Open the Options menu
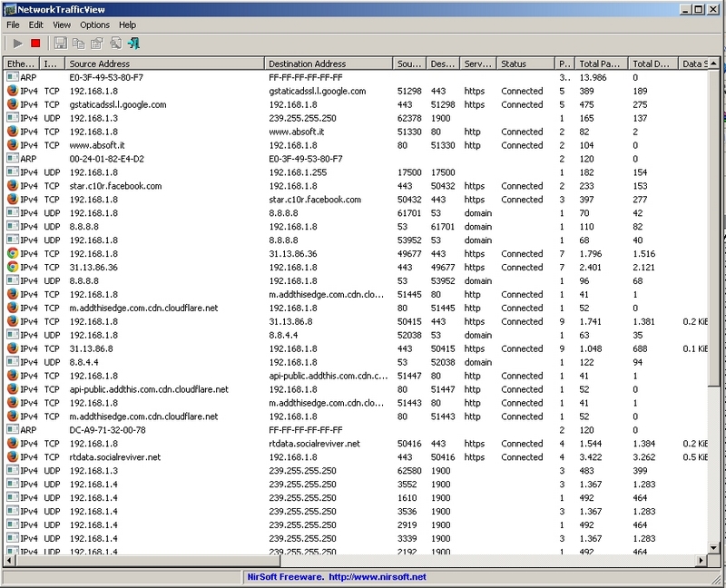This screenshot has height=588, width=726. click(95, 25)
